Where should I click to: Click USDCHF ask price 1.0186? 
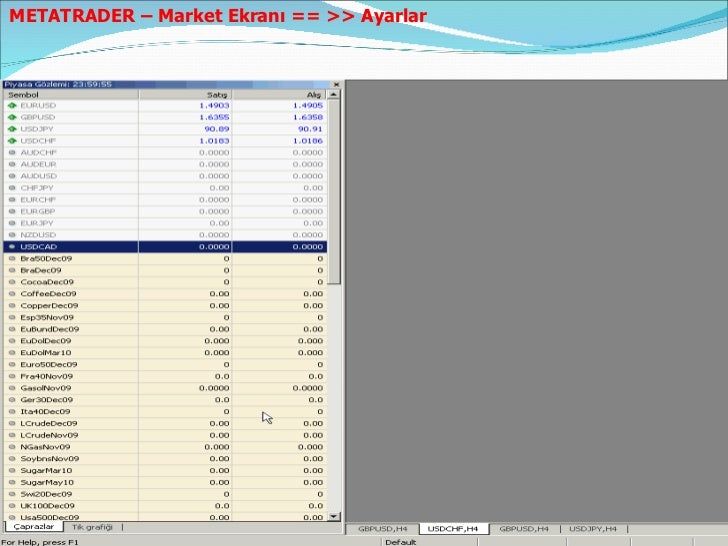coord(308,141)
